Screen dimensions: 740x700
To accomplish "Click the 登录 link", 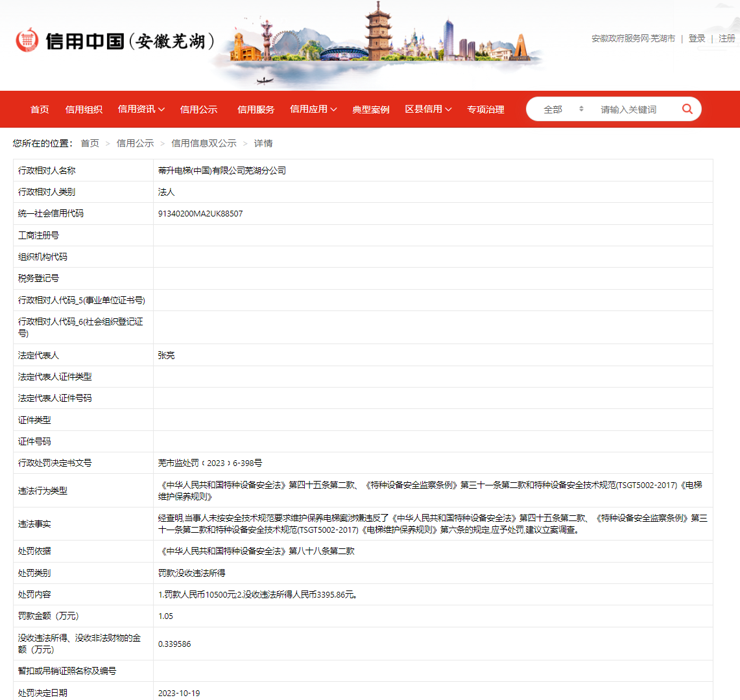I will 697,38.
